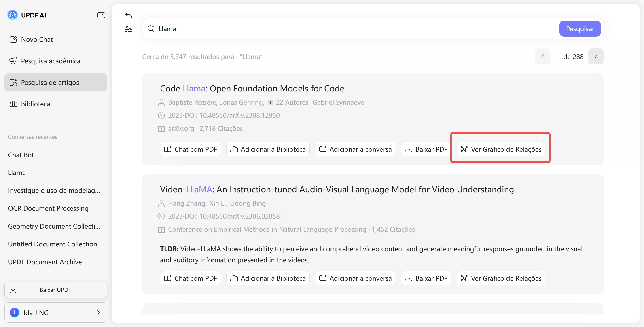
Task: Open Pesquisa acadêmica section
Action: pos(51,61)
